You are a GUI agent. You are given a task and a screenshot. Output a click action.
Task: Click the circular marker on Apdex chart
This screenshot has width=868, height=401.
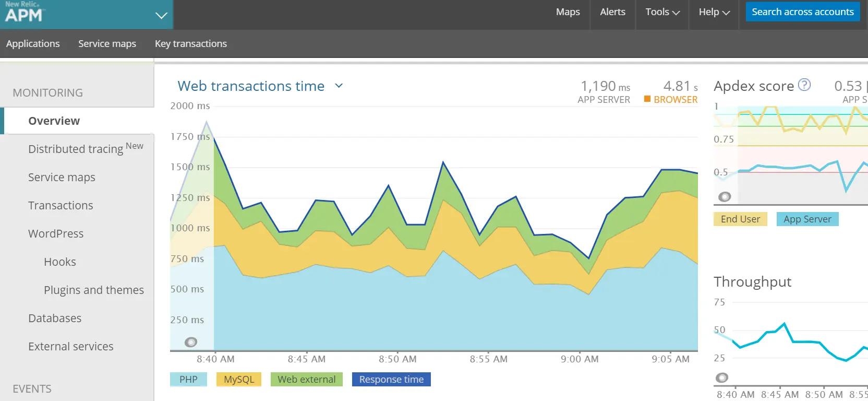coord(725,197)
